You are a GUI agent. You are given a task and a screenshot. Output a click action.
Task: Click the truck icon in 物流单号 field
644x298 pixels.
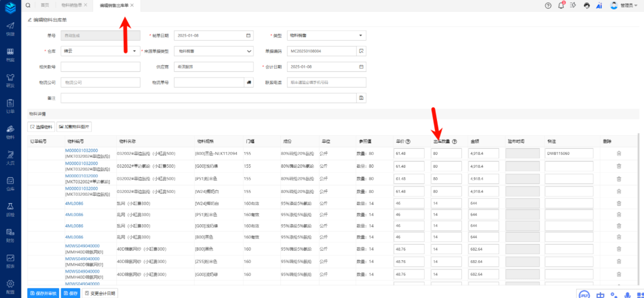(x=248, y=83)
